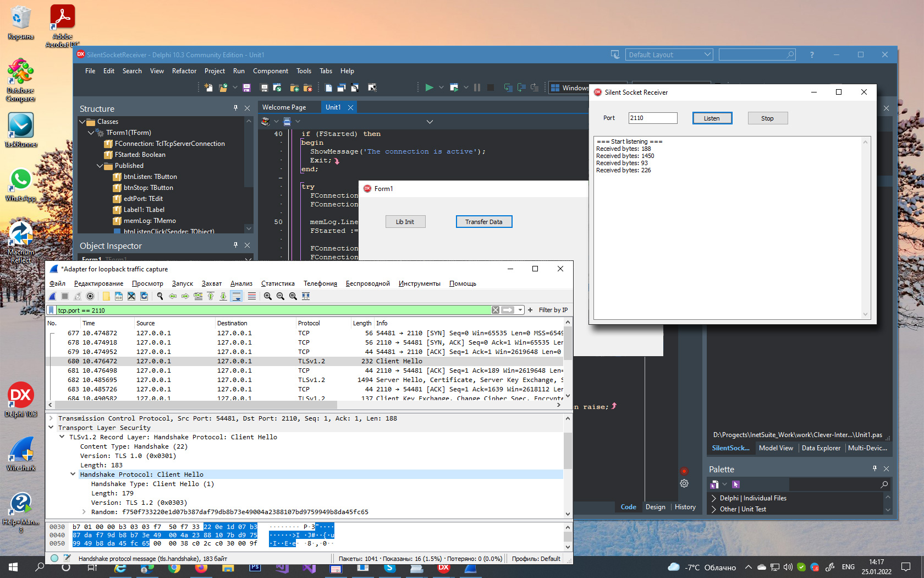Toggle pin on Object Inspector panel
The image size is (924, 578).
[235, 245]
